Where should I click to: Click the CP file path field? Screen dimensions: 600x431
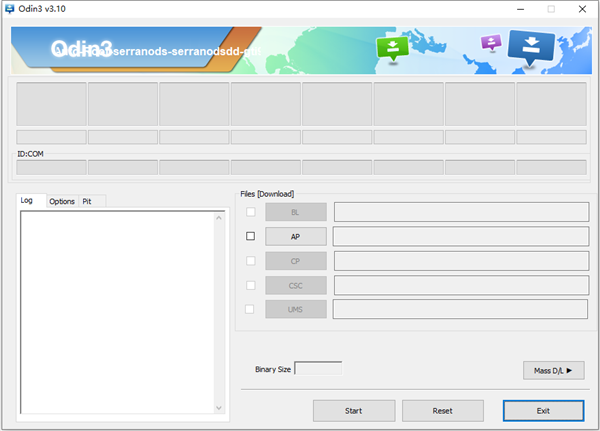coord(461,261)
